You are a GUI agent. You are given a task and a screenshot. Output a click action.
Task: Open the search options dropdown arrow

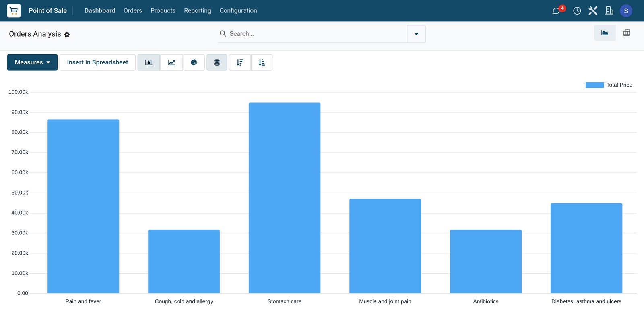tap(416, 34)
